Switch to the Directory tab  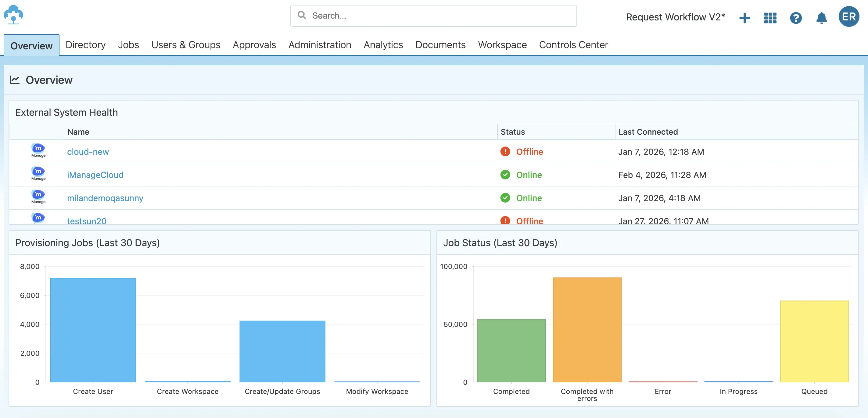pyautogui.click(x=85, y=45)
